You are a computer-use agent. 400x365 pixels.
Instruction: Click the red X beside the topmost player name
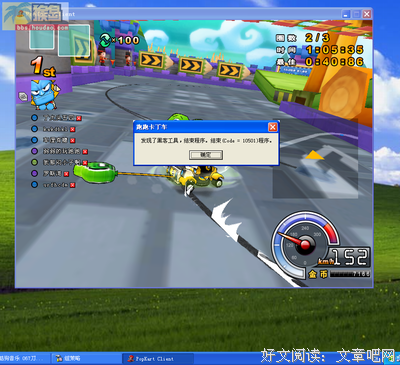click(79, 118)
